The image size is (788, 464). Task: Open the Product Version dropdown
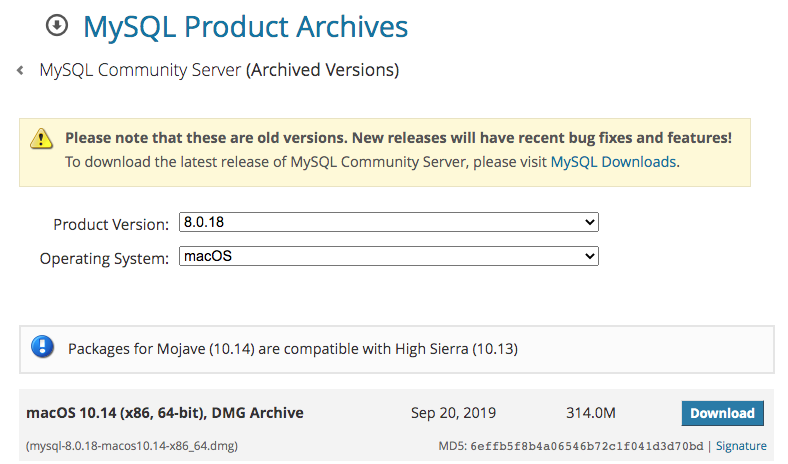(x=388, y=222)
